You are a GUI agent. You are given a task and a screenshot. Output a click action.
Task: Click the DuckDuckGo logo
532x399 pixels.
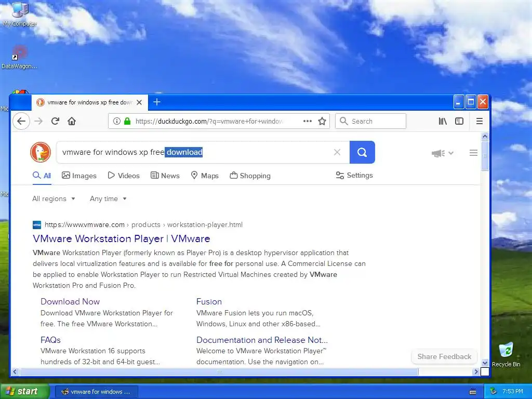pos(41,152)
